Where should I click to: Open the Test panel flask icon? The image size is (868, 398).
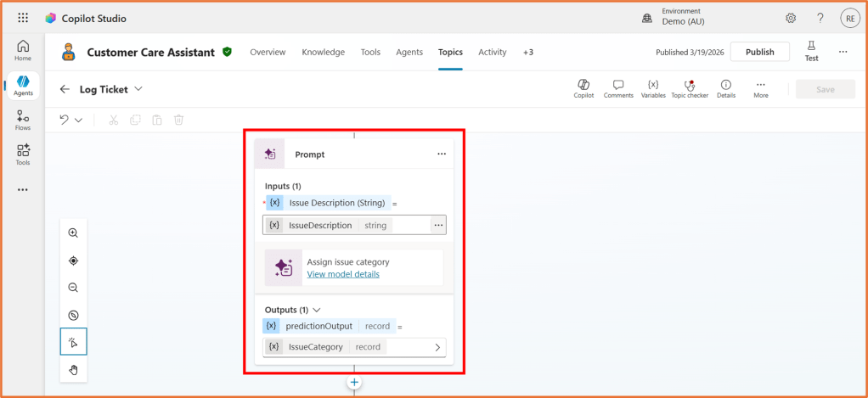[x=812, y=52]
